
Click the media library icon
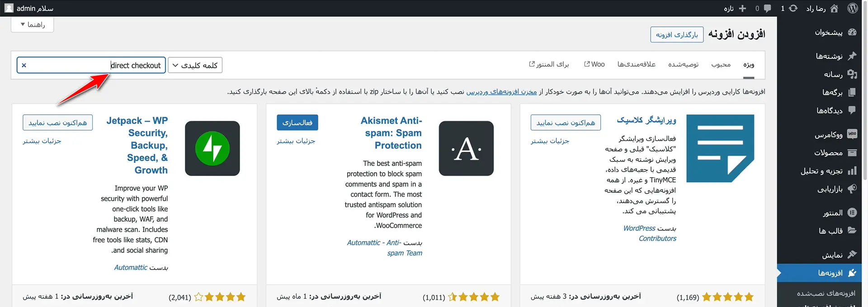852,74
